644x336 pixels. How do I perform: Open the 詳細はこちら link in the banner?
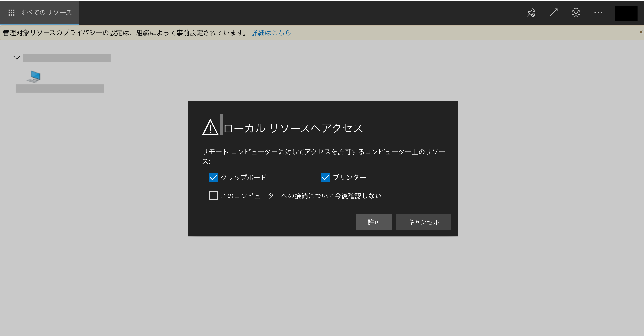[x=271, y=33]
